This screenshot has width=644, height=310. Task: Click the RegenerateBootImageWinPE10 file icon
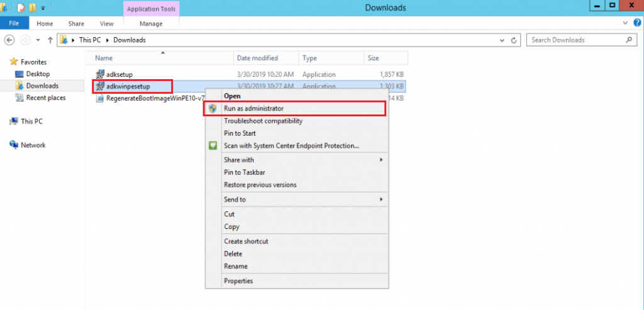pos(100,99)
